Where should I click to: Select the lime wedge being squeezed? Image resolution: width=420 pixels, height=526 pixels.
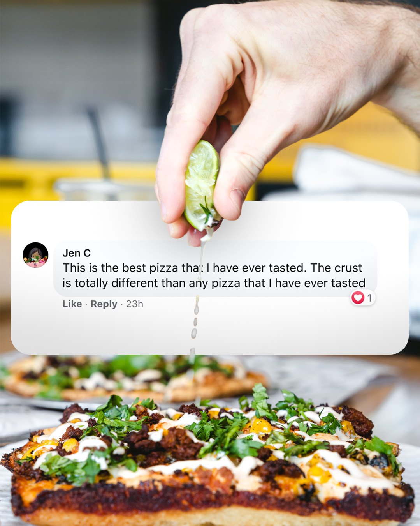click(201, 185)
